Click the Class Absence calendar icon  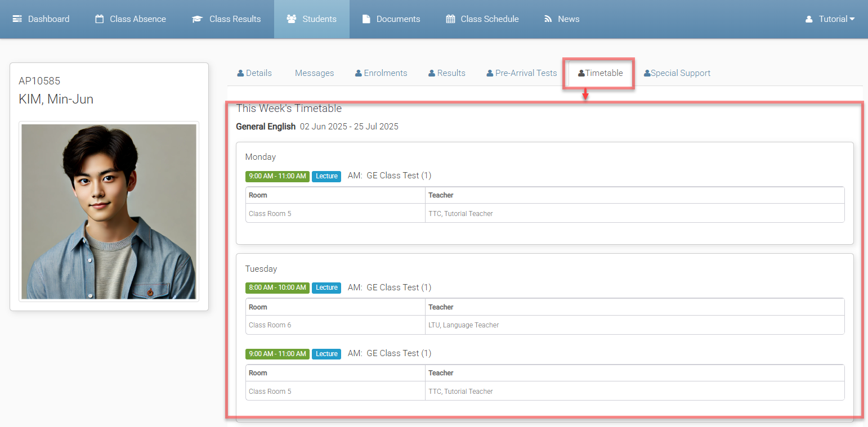tap(100, 19)
